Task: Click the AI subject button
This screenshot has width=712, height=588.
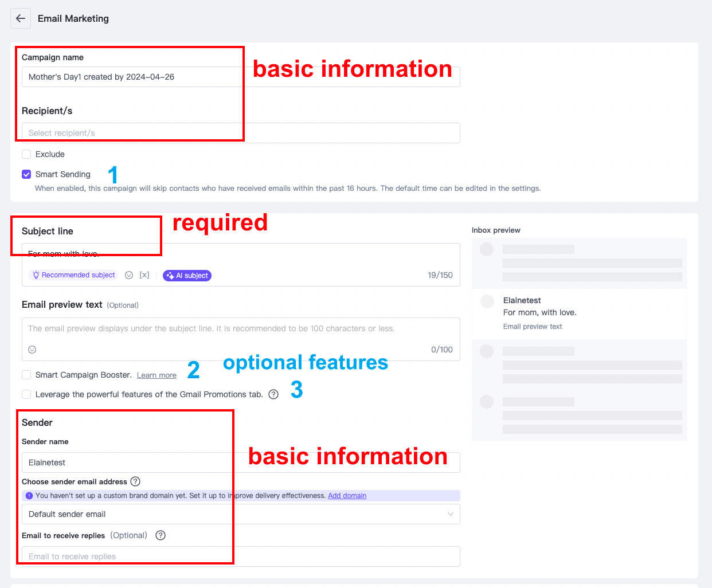Action: coord(187,276)
